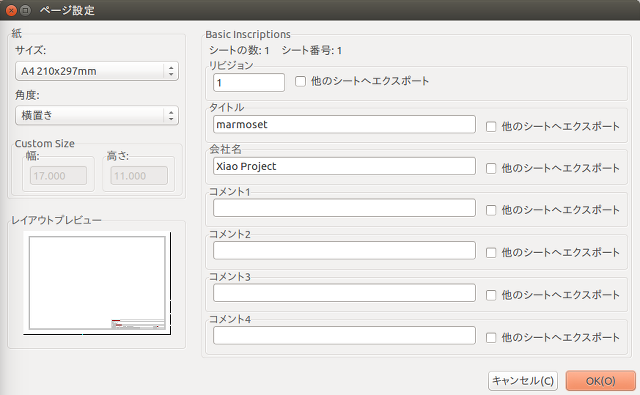Viewport: 640px width, 395px height.
Task: Enable export checkbox for コメント1
Action: (491, 210)
